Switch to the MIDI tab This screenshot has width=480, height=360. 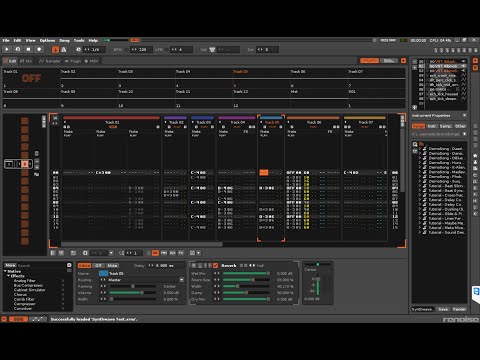[91, 61]
